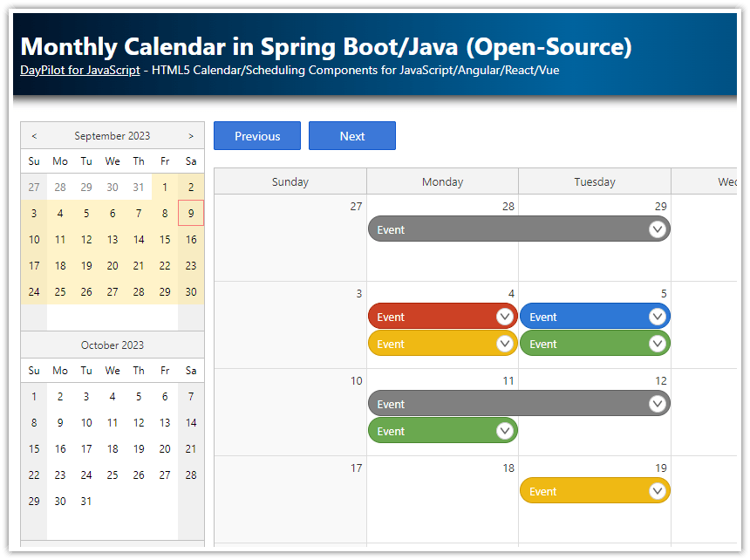Viewport: 750px width, 560px height.
Task: Expand the green Event on September 11
Action: coord(505,430)
